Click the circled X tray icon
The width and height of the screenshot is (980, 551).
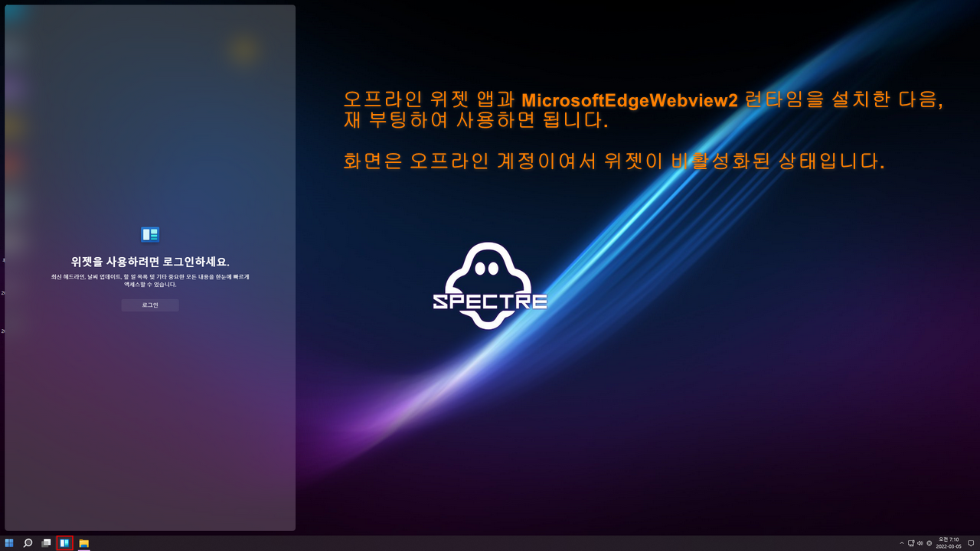(929, 543)
